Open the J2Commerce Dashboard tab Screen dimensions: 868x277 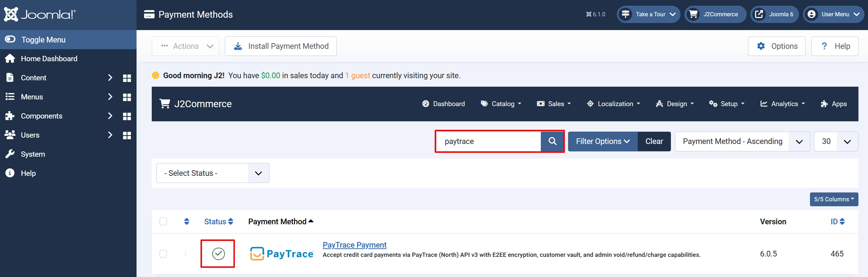click(444, 104)
